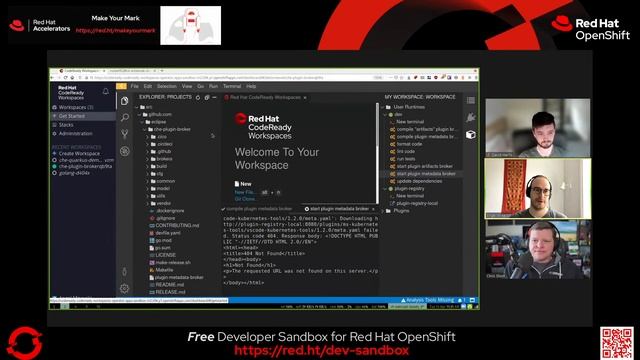This screenshot has height=360, width=640.
Task: Close the Red Hat CodeReady Workspaces welcome tab
Action: (x=305, y=98)
